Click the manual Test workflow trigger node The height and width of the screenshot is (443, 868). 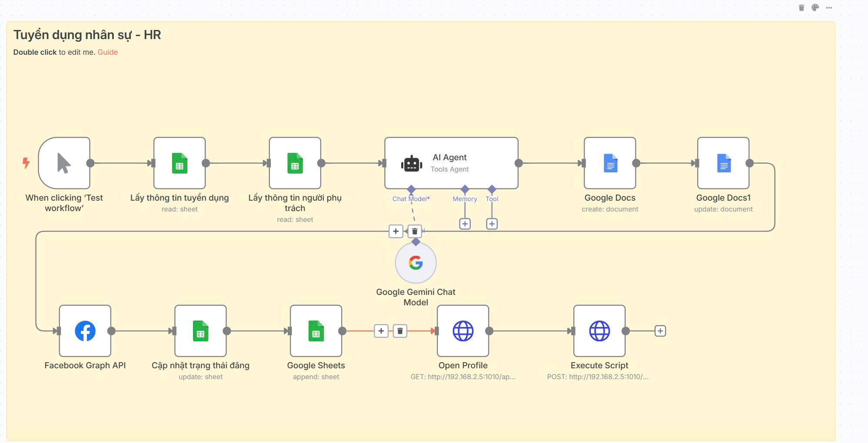point(64,163)
